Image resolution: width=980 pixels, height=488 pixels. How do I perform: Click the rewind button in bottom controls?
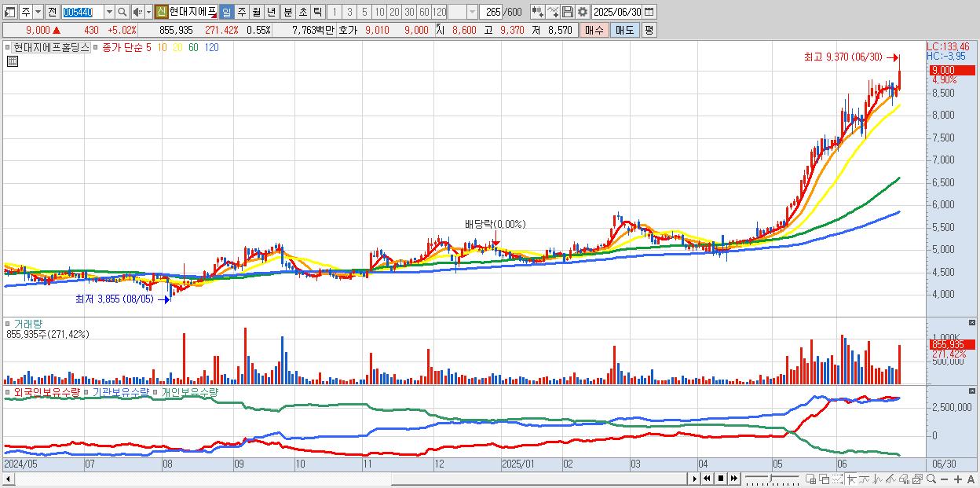pyautogui.click(x=708, y=479)
